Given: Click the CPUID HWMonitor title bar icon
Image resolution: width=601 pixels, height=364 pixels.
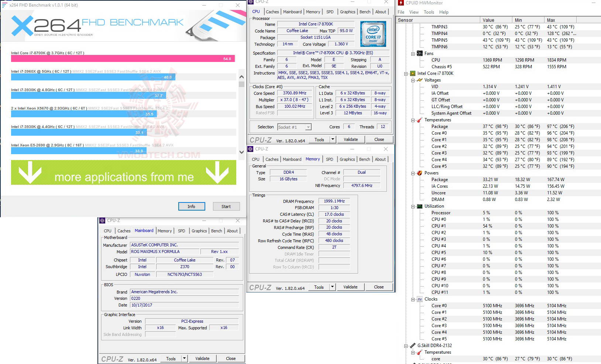Looking at the screenshot, I should pos(401,3).
